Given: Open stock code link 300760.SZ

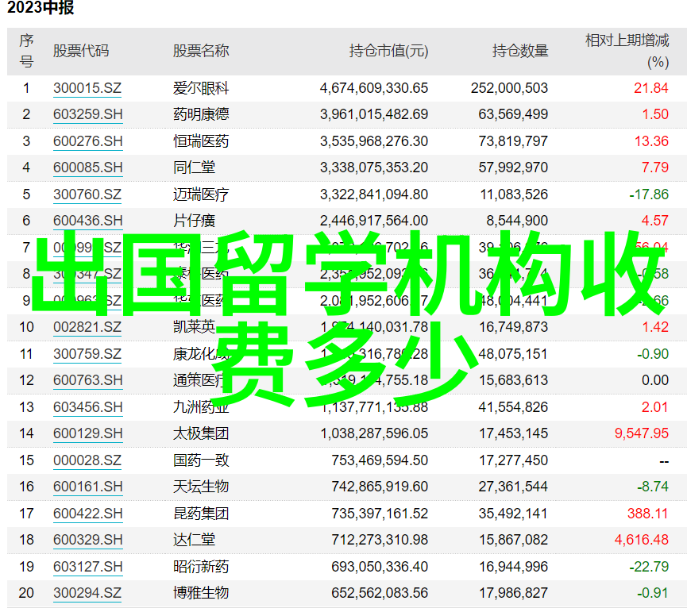Looking at the screenshot, I should (87, 194).
